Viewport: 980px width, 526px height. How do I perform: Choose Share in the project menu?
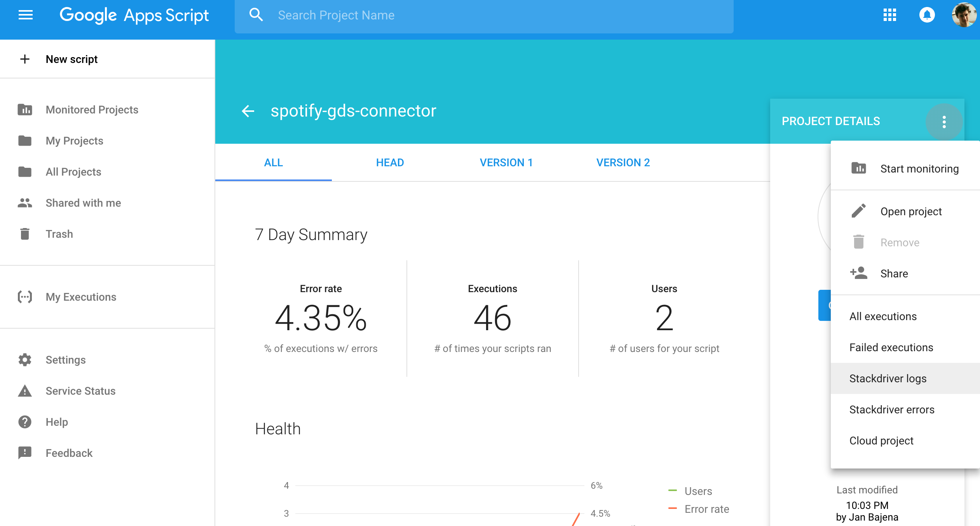(x=905, y=273)
